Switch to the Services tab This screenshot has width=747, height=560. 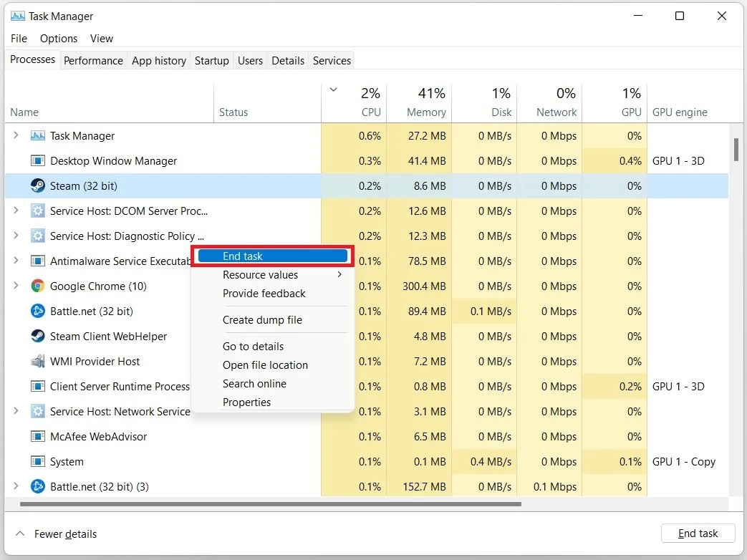tap(332, 61)
